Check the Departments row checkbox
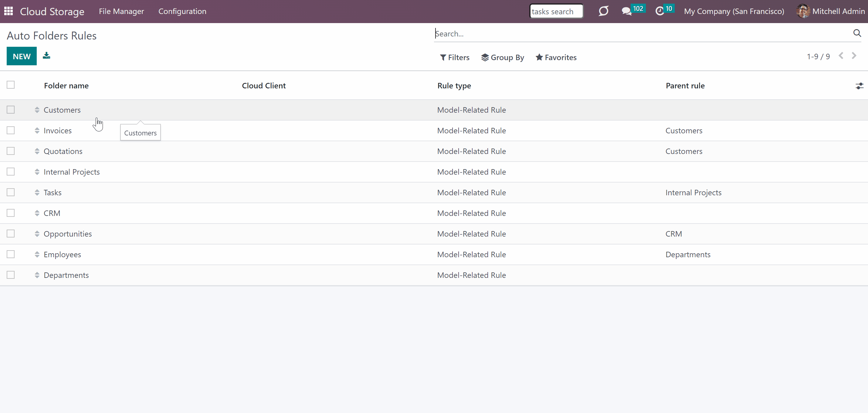Viewport: 868px width, 413px height. point(11,275)
